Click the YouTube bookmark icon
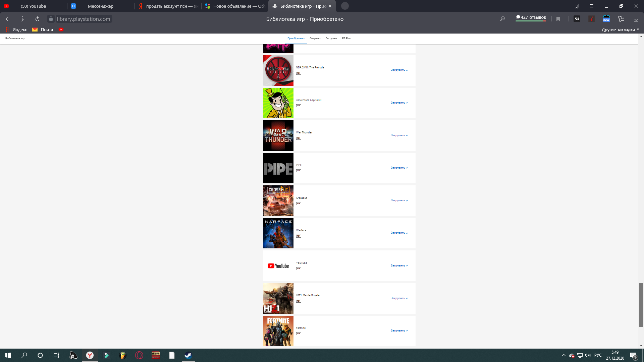The height and width of the screenshot is (362, 644). [61, 29]
